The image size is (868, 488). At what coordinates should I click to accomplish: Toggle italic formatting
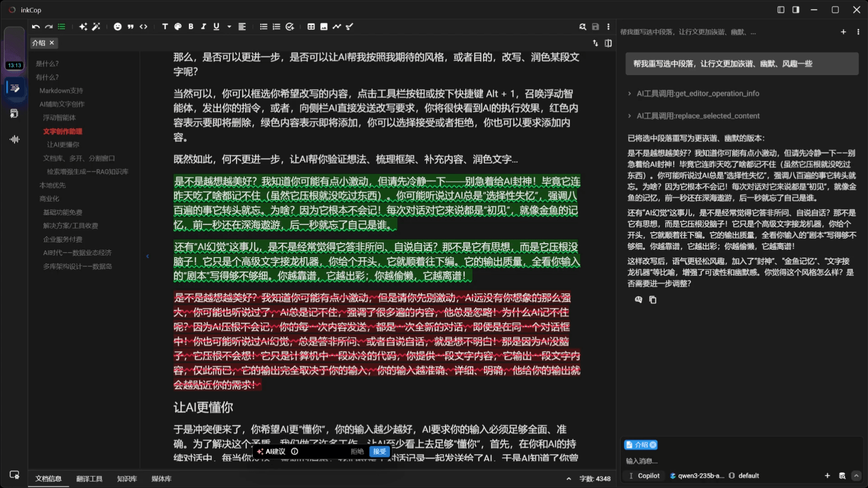point(203,27)
